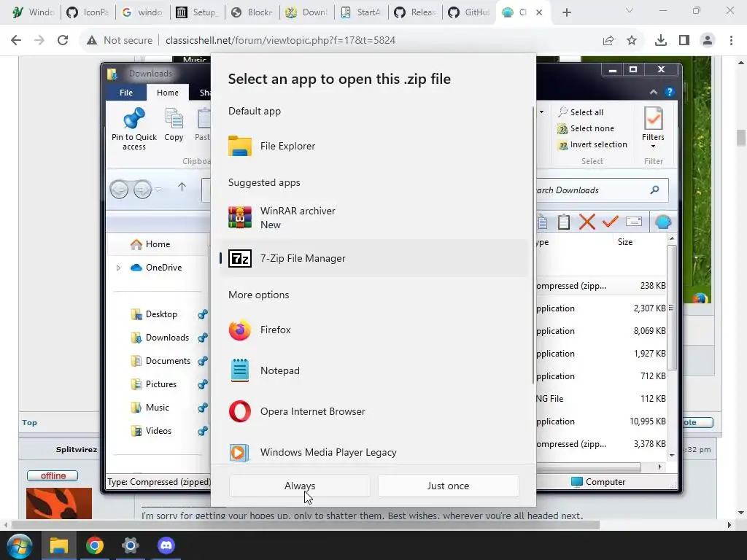Click file list vertical scrollbar
Image resolution: width=747 pixels, height=560 pixels.
point(672,308)
